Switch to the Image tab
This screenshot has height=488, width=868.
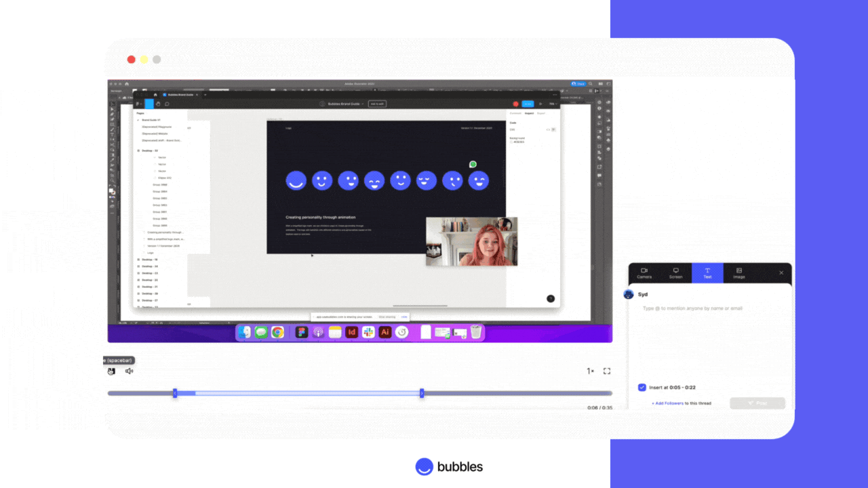pos(739,272)
